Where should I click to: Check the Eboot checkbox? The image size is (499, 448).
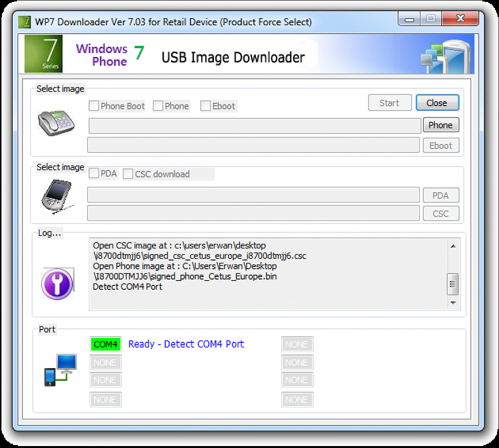point(205,106)
